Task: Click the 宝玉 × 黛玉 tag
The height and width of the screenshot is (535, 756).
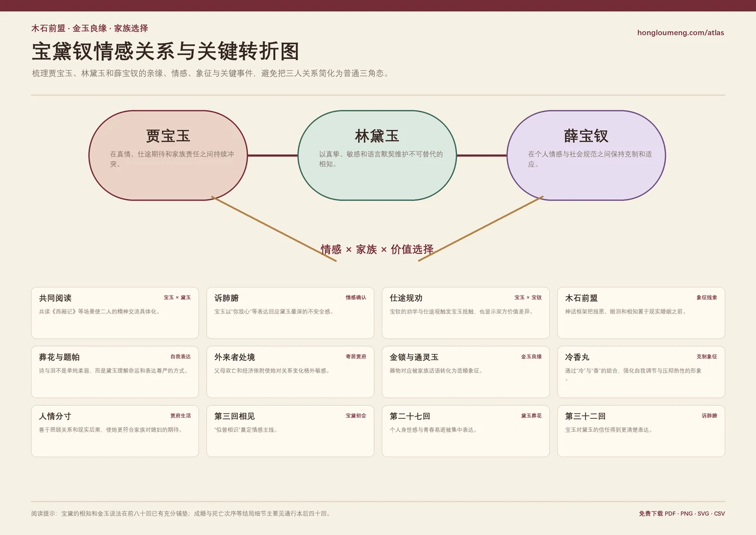Action: (177, 298)
